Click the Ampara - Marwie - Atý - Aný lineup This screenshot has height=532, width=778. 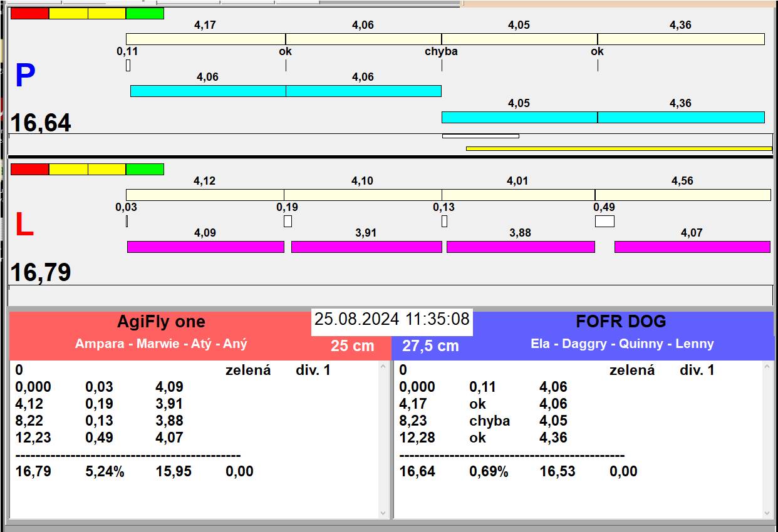coord(161,344)
